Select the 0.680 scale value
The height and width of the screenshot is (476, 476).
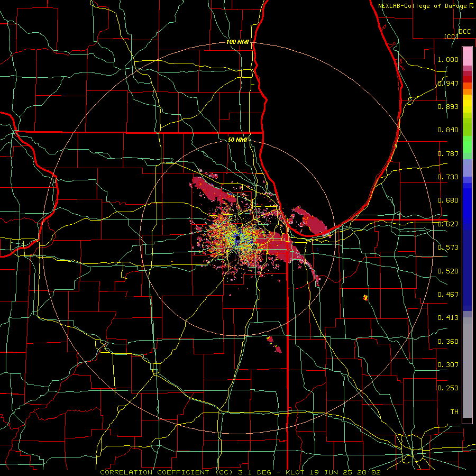(448, 200)
